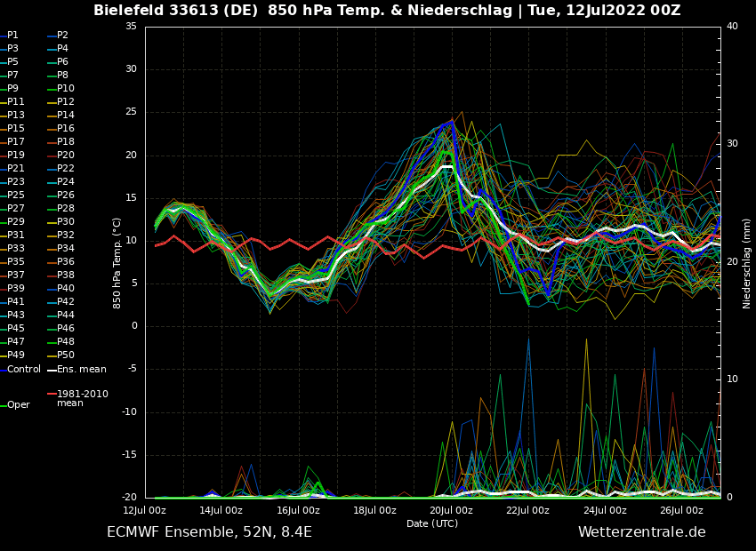This screenshot has width=756, height=551.
Task: Select the P50 legend entry
Action: coord(66,355)
